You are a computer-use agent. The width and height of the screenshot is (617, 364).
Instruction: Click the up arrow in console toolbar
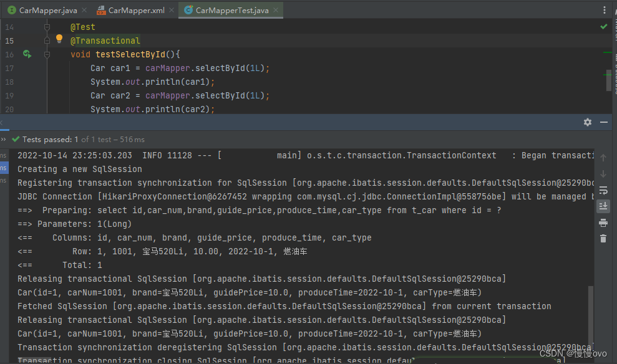click(x=603, y=158)
